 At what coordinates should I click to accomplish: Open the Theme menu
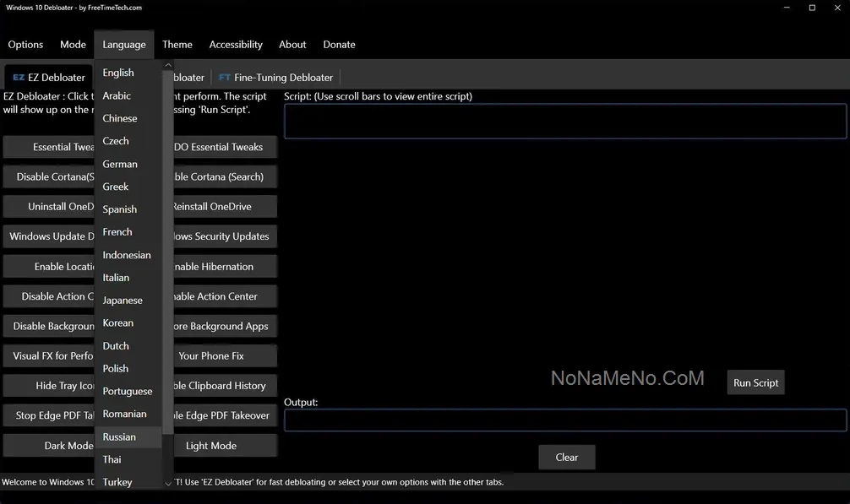tap(177, 45)
